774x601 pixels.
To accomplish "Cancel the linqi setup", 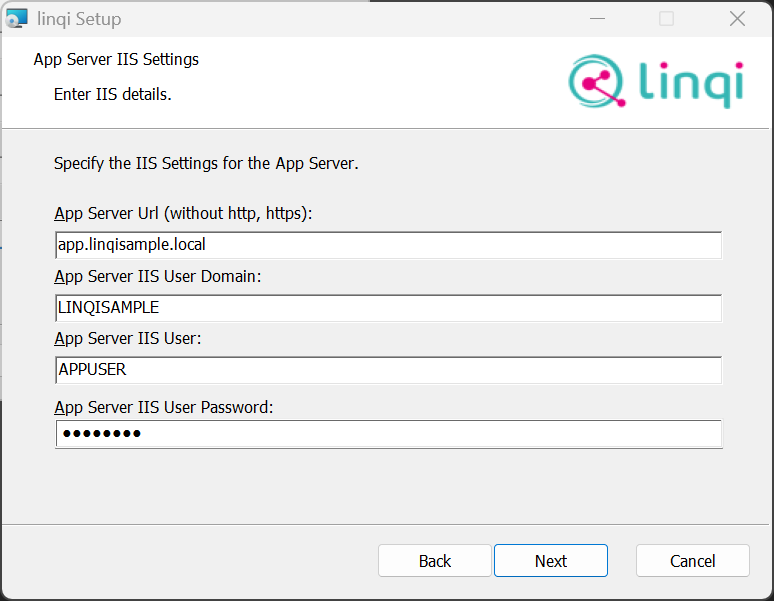I will coord(693,561).
